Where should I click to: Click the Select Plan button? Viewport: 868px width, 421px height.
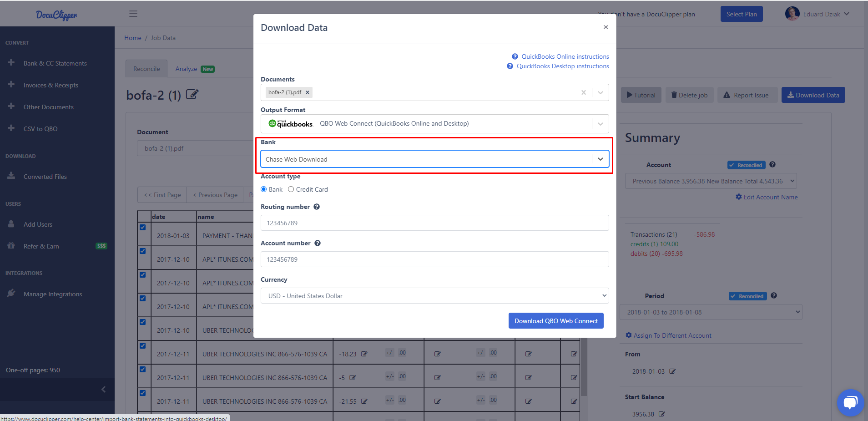(742, 14)
